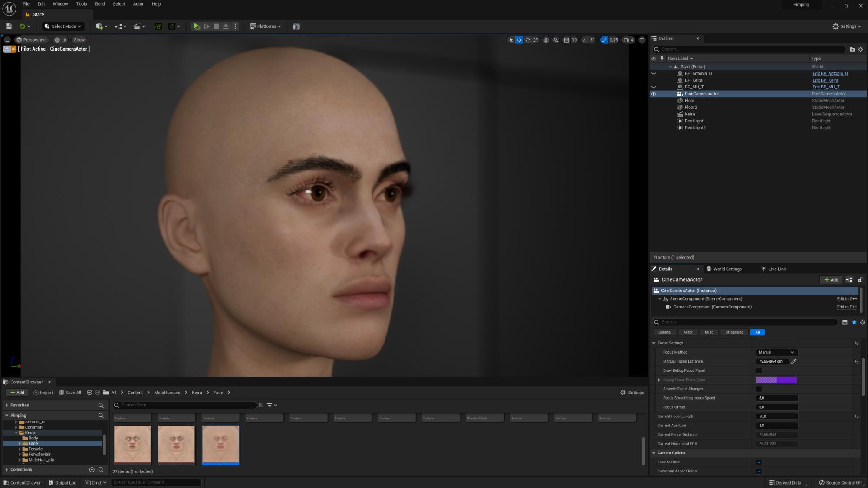Open the Blueprints toolbar menu icon

tap(120, 26)
